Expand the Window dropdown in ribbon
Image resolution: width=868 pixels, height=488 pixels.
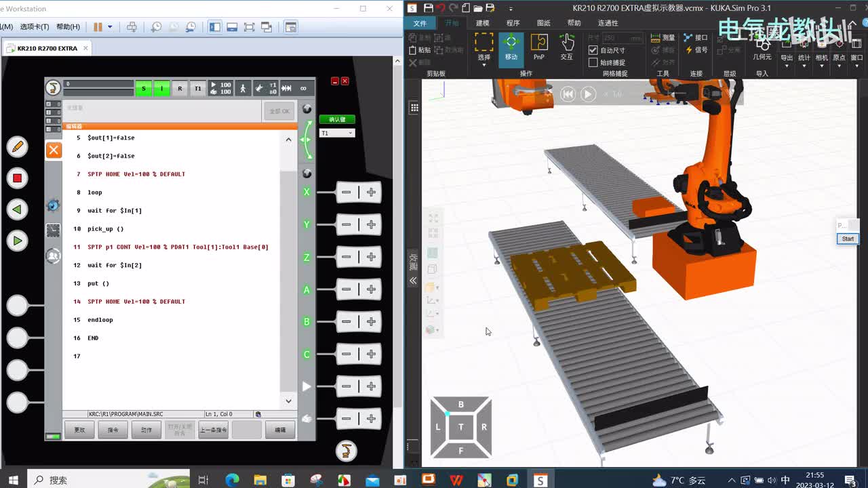point(857,65)
